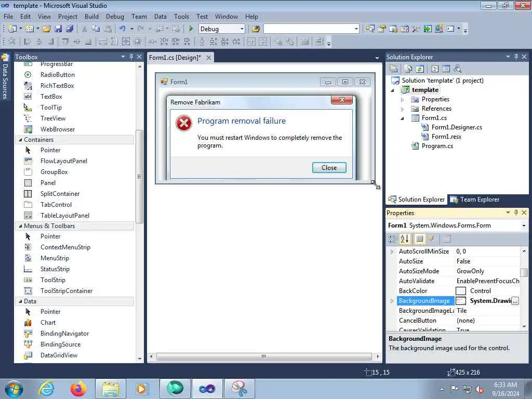
Task: Click designer horizontal scrollbar thumb
Action: tap(263, 356)
